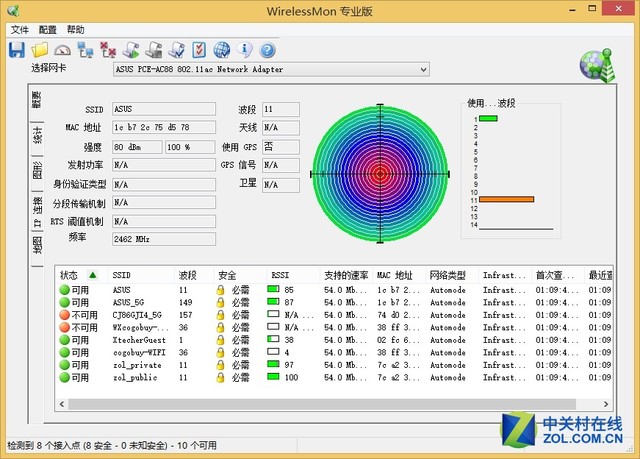Click the MAC 地址 field 1c b7 2c 75 d5 78

pyautogui.click(x=164, y=127)
